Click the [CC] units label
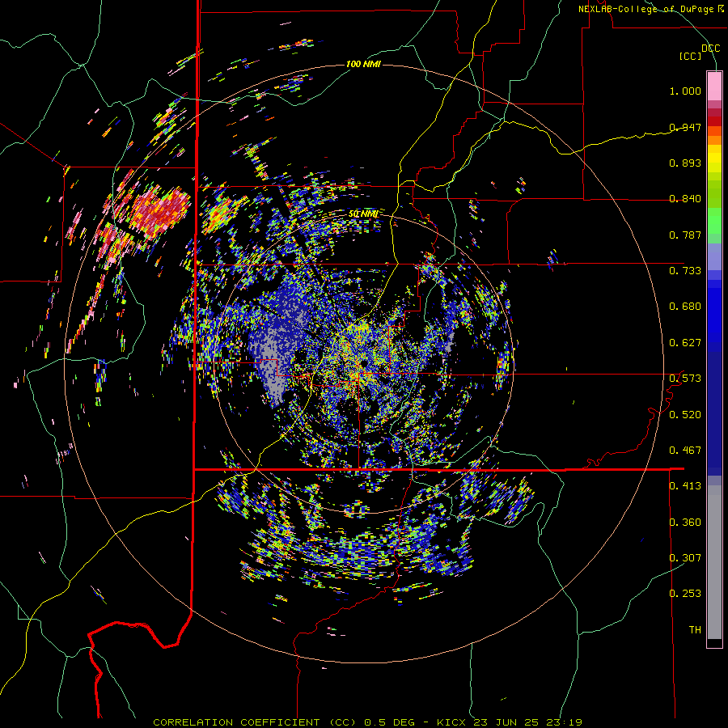The image size is (728, 728). pos(690,56)
